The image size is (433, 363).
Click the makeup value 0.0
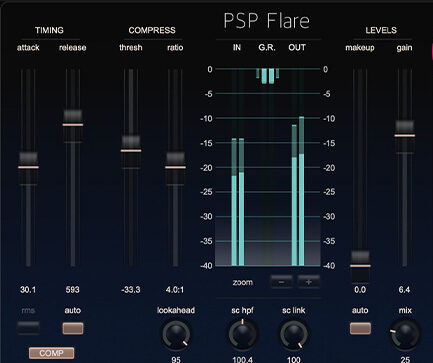360,290
